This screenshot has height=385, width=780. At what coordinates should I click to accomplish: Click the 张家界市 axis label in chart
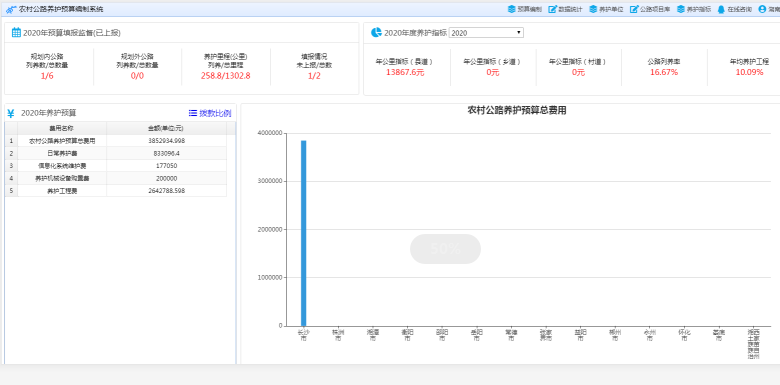(546, 335)
